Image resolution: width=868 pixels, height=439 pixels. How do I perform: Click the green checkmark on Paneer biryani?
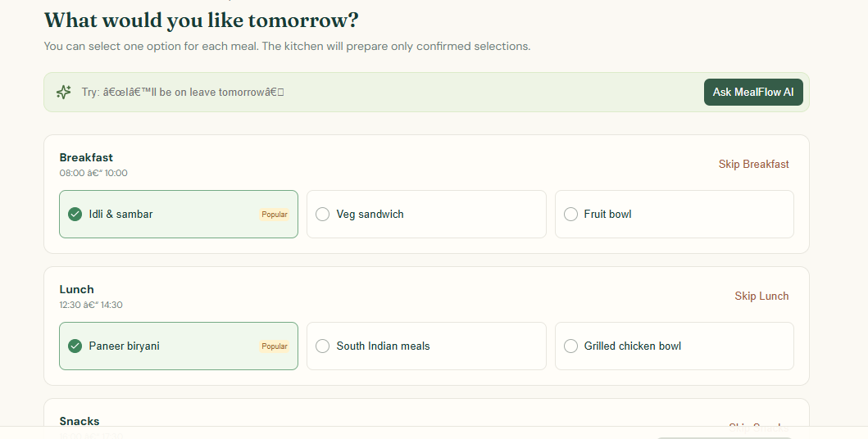tap(75, 346)
